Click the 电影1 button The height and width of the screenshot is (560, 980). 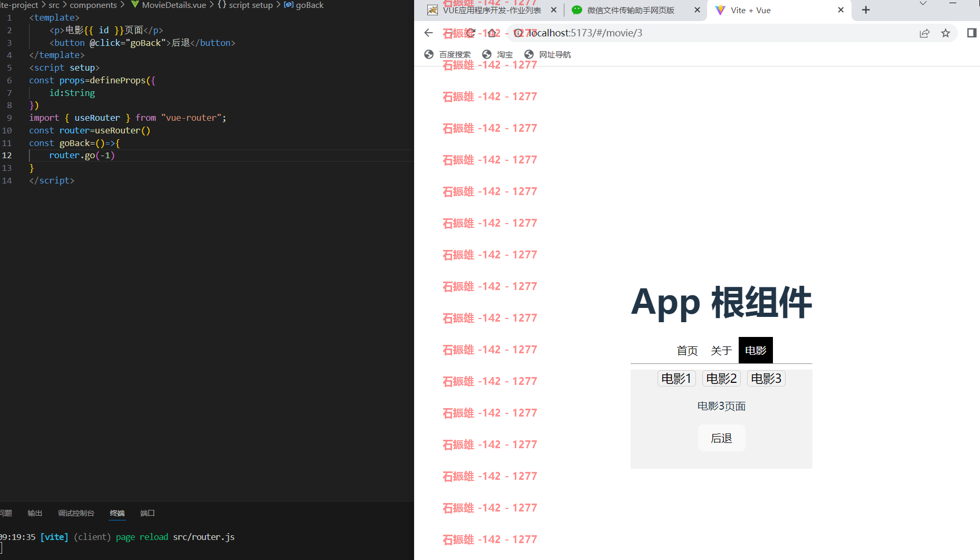pos(677,379)
